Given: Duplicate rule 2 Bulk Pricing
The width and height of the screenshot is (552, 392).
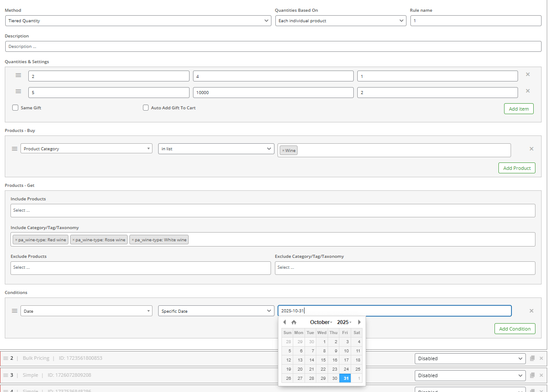Looking at the screenshot, I should (x=532, y=358).
